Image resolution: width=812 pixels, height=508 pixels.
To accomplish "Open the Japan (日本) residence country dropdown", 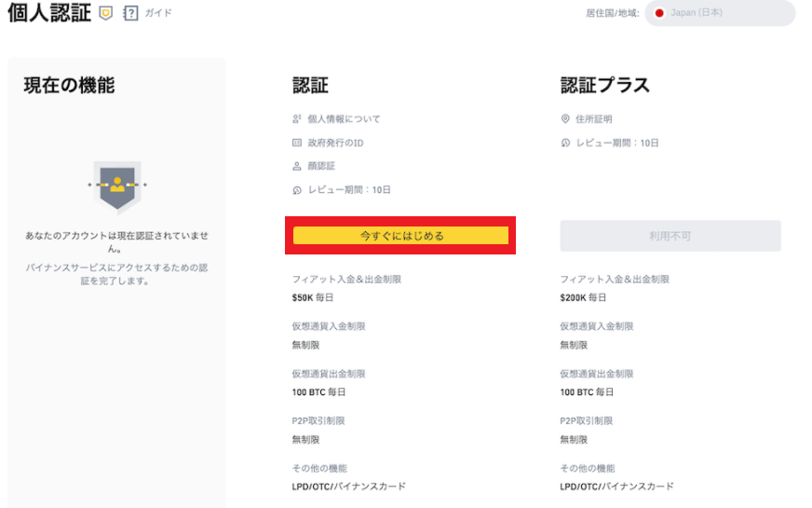I will click(720, 13).
